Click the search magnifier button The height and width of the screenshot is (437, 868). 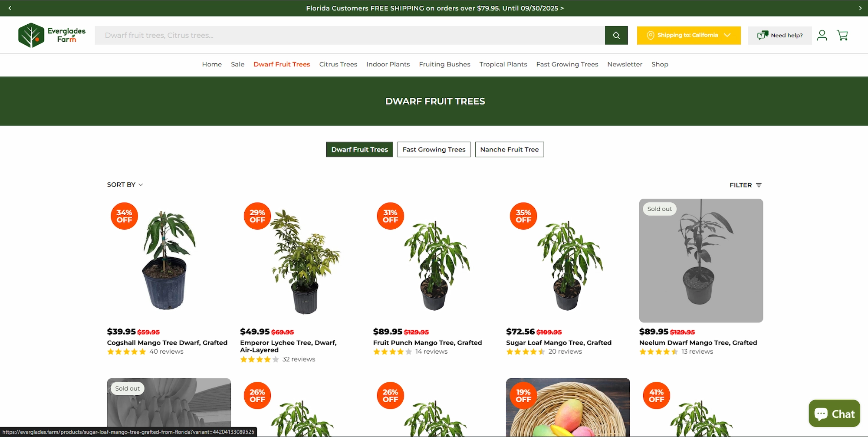point(616,35)
